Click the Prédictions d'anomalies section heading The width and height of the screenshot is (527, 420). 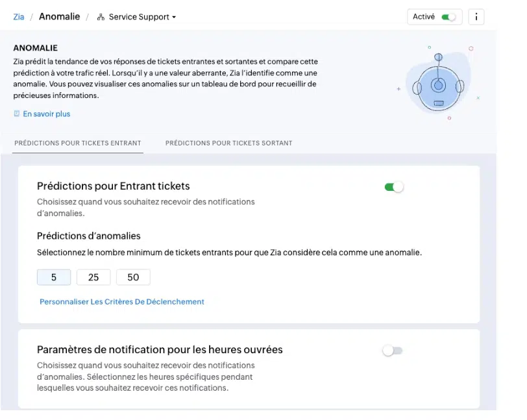[89, 236]
